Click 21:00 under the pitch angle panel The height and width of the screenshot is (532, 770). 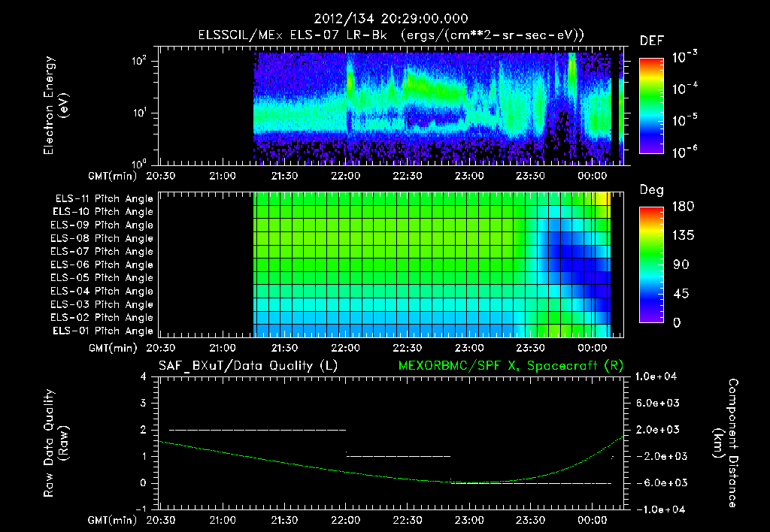pyautogui.click(x=223, y=348)
